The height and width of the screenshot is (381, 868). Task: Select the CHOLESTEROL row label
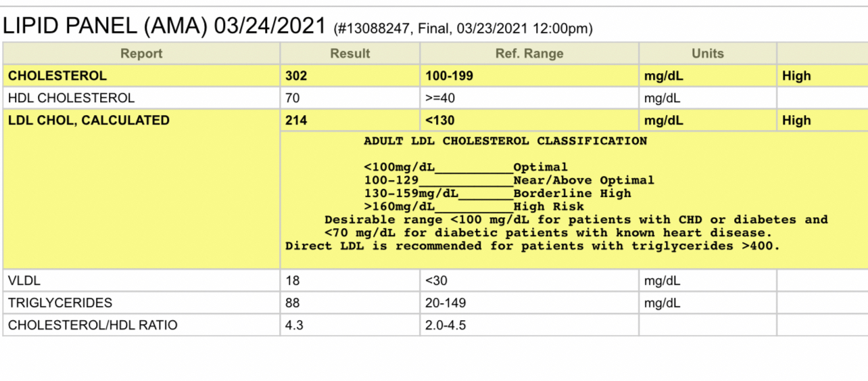[x=57, y=76]
